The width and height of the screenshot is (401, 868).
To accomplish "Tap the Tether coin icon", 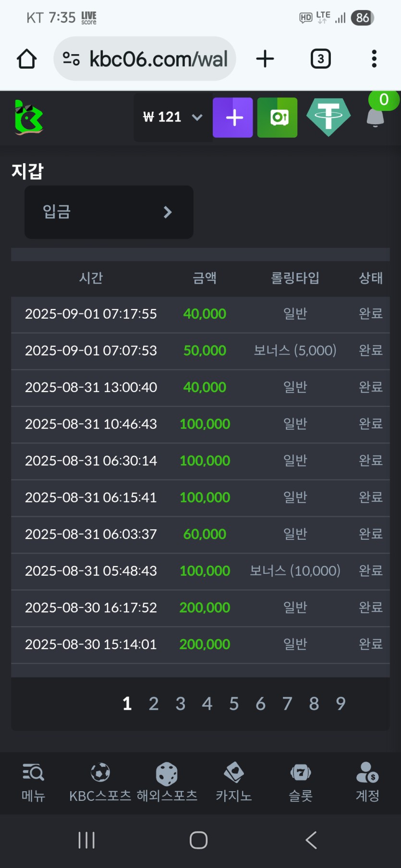I will tap(328, 117).
